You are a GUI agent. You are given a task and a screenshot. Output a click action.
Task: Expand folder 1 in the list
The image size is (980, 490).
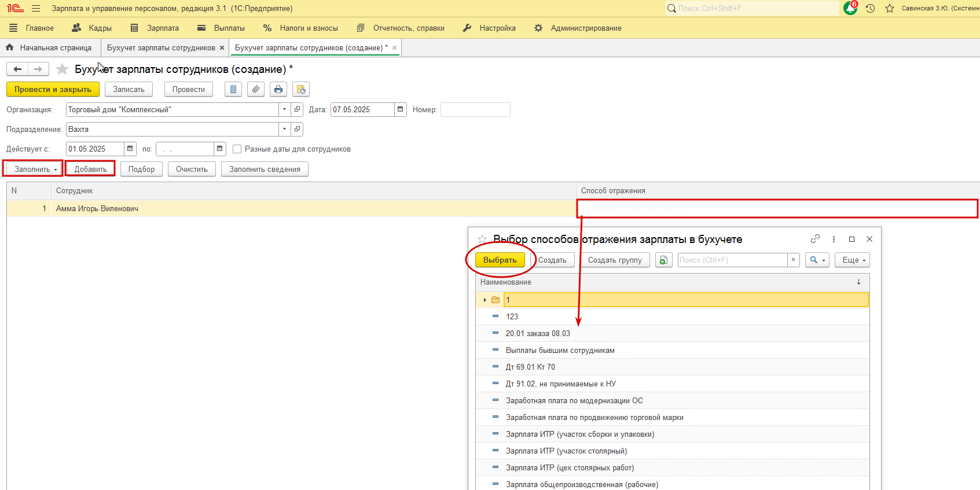click(485, 300)
